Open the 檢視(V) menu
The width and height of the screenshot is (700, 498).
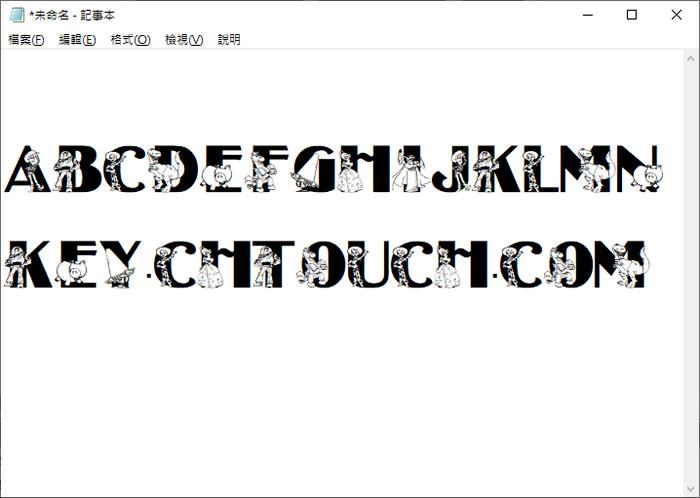point(184,40)
